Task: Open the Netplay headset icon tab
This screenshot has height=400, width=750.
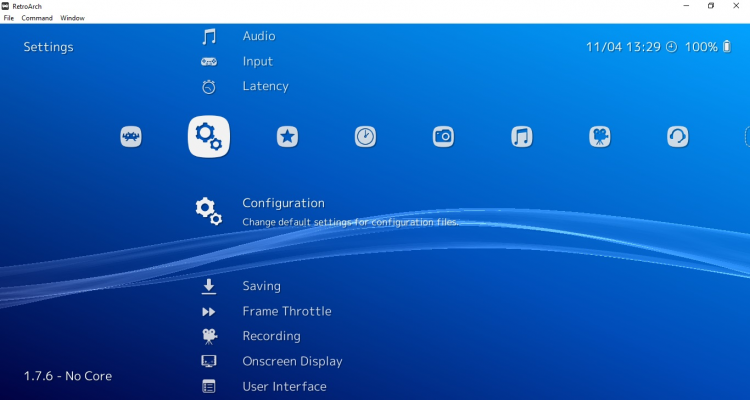Action: tap(678, 137)
